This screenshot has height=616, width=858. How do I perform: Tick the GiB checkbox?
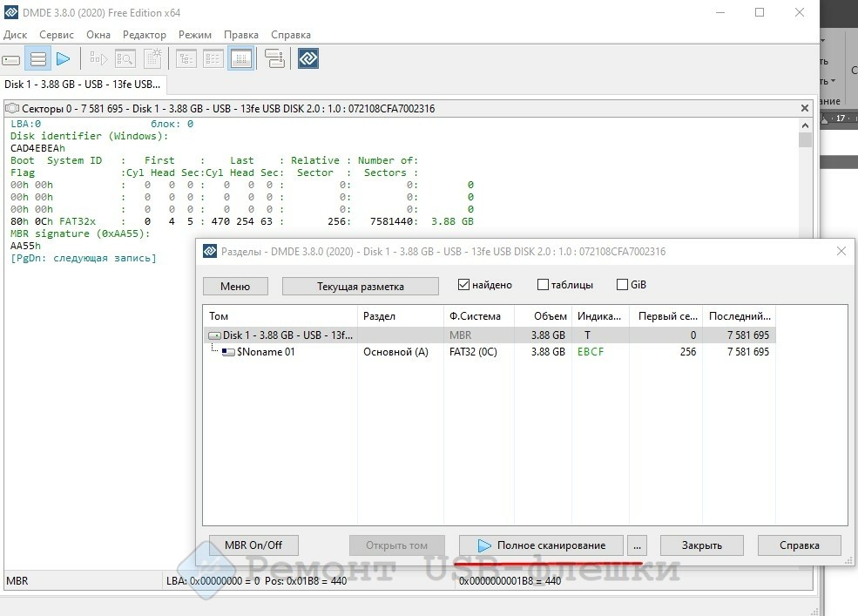(622, 285)
